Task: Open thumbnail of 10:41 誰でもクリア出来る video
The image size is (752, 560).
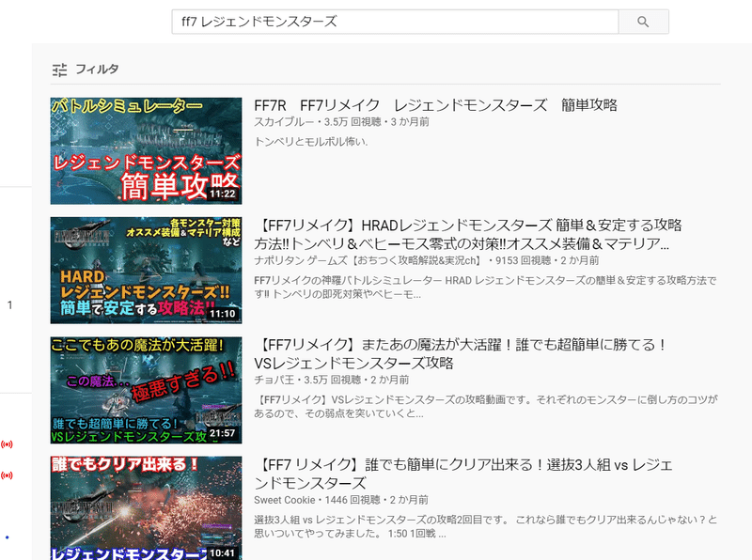Action: 146,508
